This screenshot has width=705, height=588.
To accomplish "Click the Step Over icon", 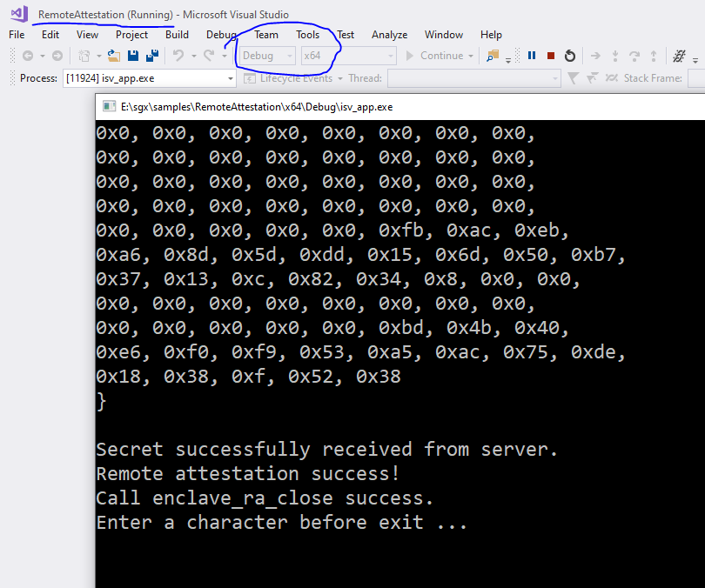I will coord(634,55).
